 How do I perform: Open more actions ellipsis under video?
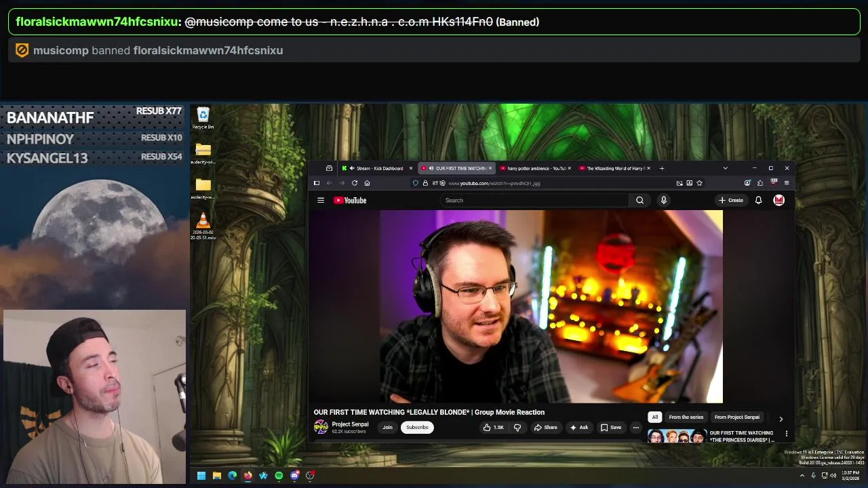[636, 427]
